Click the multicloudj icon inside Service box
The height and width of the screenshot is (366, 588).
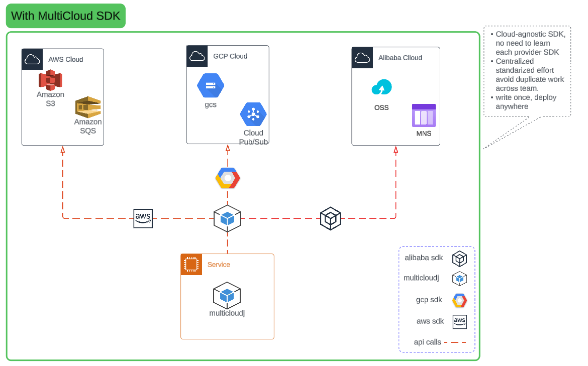(227, 295)
